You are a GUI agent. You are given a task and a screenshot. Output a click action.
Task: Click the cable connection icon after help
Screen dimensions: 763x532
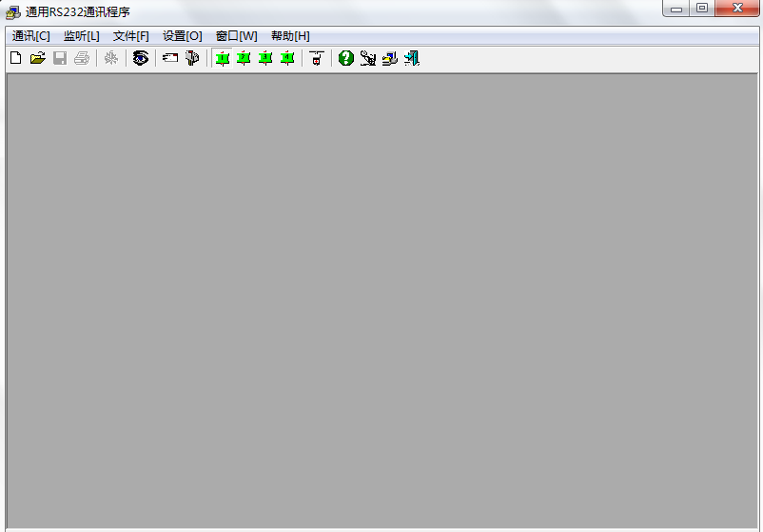point(368,58)
